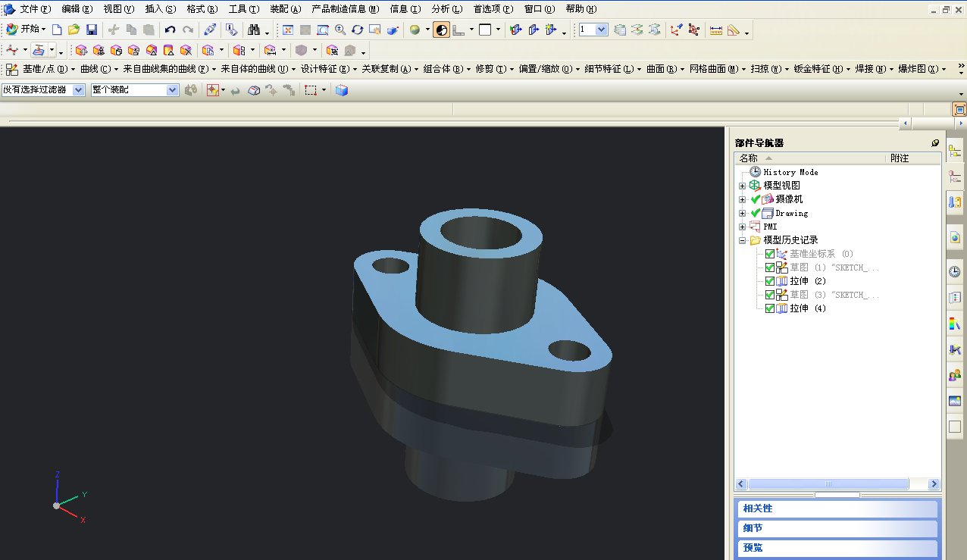This screenshot has width=967, height=560.
Task: Expand the Drawing tree node
Action: [743, 213]
